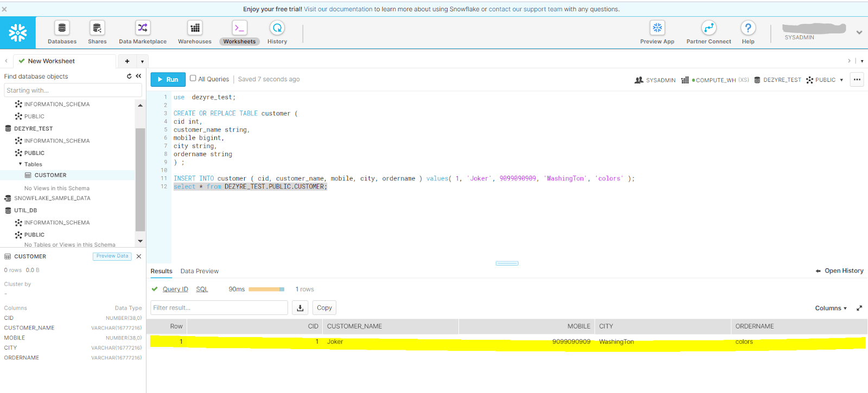The width and height of the screenshot is (868, 393).
Task: Open the worksheet tab dropdown arrow
Action: pyautogui.click(x=142, y=62)
